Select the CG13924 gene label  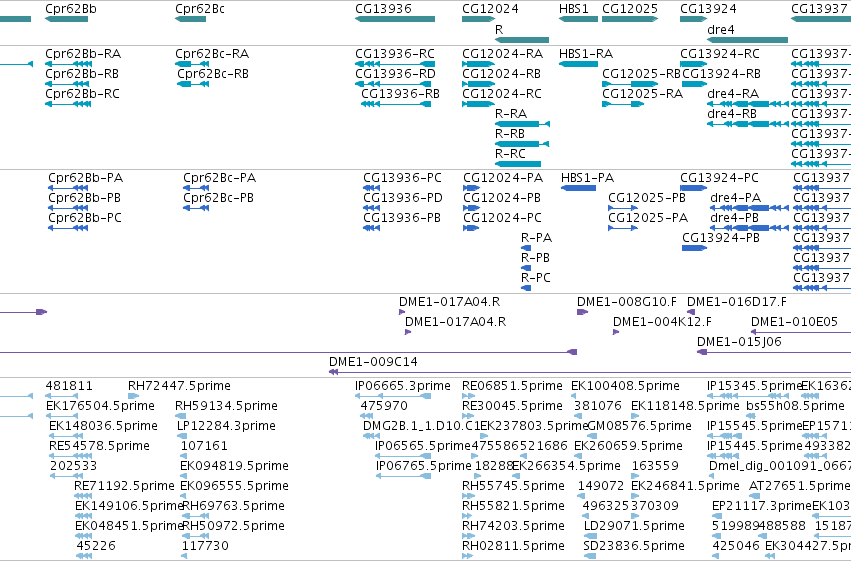click(x=708, y=9)
